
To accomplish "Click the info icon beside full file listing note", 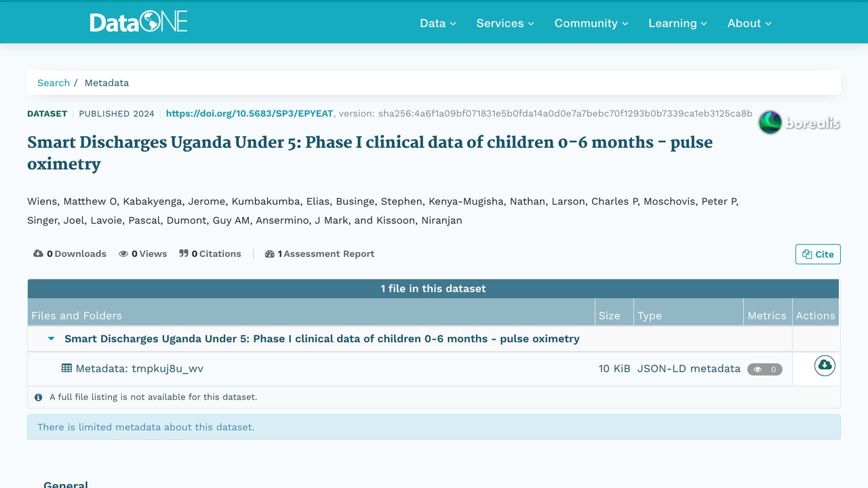I will tap(39, 397).
